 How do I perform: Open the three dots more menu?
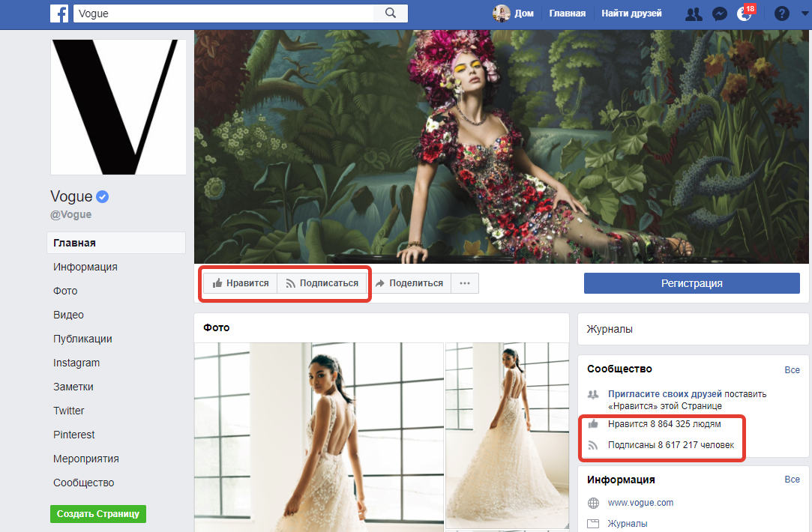pyautogui.click(x=465, y=283)
